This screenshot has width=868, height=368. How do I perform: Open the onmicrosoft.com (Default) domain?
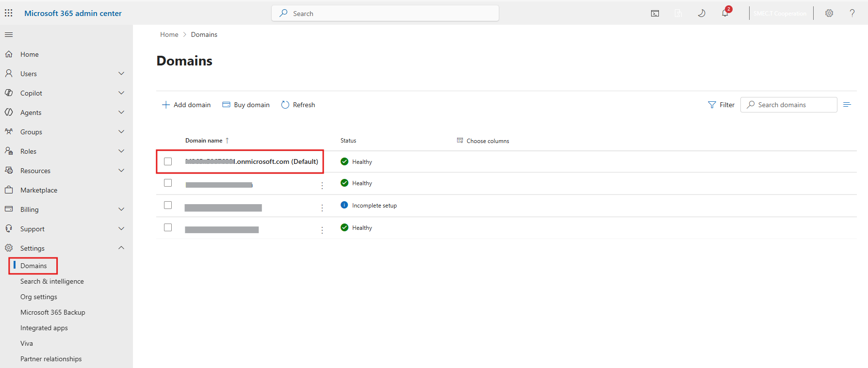(x=252, y=161)
